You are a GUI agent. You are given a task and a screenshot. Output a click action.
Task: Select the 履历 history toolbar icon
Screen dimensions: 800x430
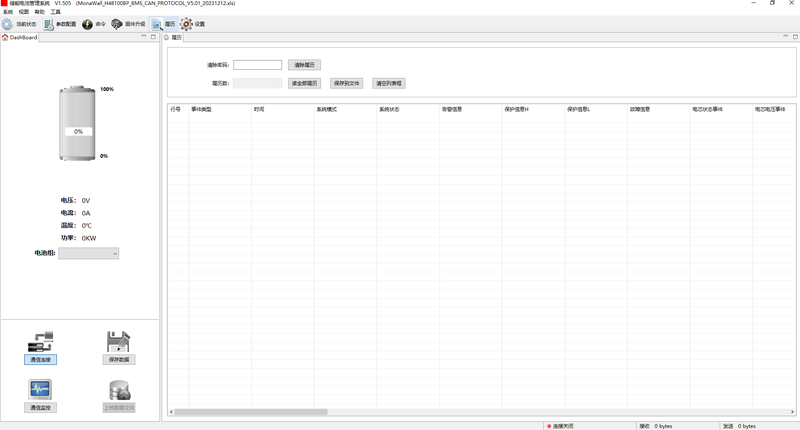(157, 24)
